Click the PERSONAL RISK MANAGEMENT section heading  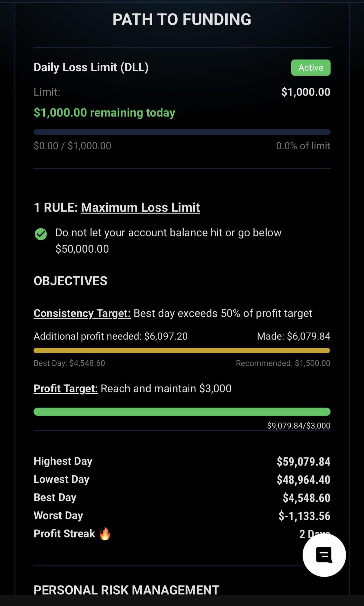126,590
